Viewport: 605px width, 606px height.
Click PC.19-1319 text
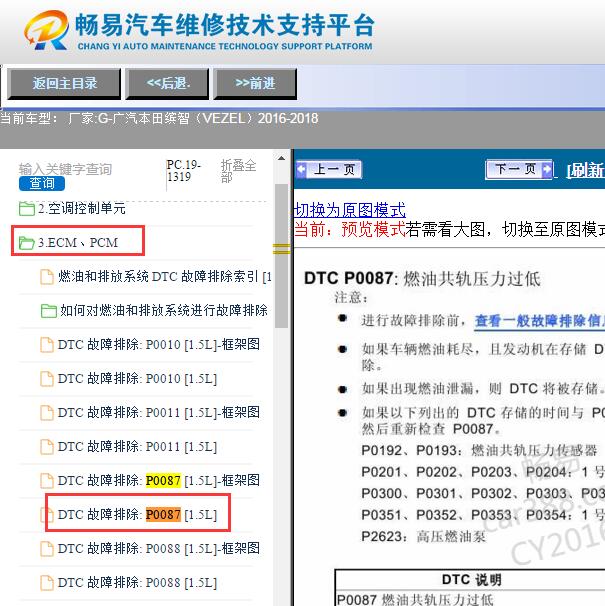184,170
